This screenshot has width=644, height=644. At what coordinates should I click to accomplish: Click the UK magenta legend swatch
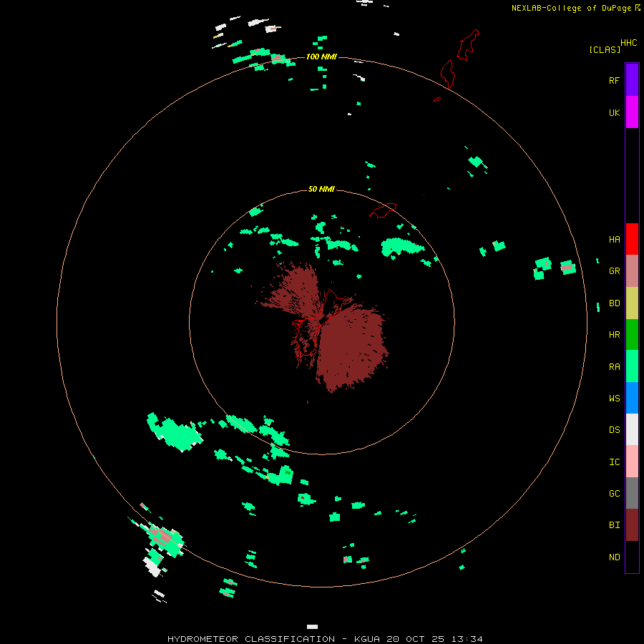(x=632, y=112)
